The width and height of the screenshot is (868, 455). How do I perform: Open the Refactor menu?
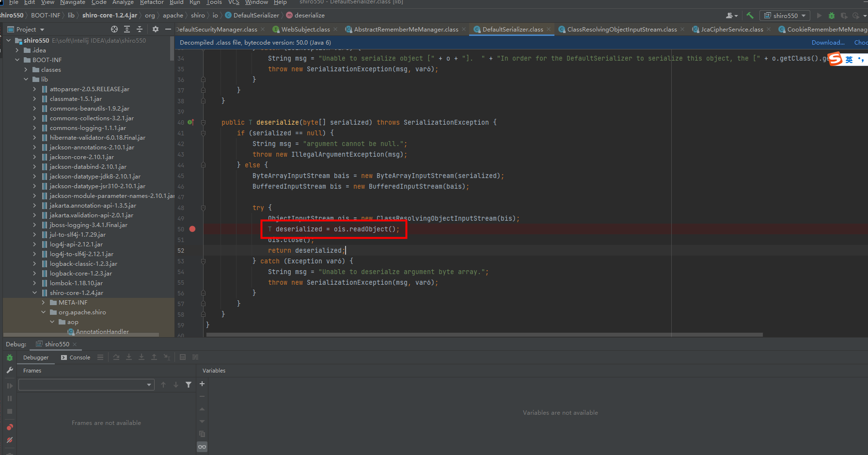coord(152,2)
